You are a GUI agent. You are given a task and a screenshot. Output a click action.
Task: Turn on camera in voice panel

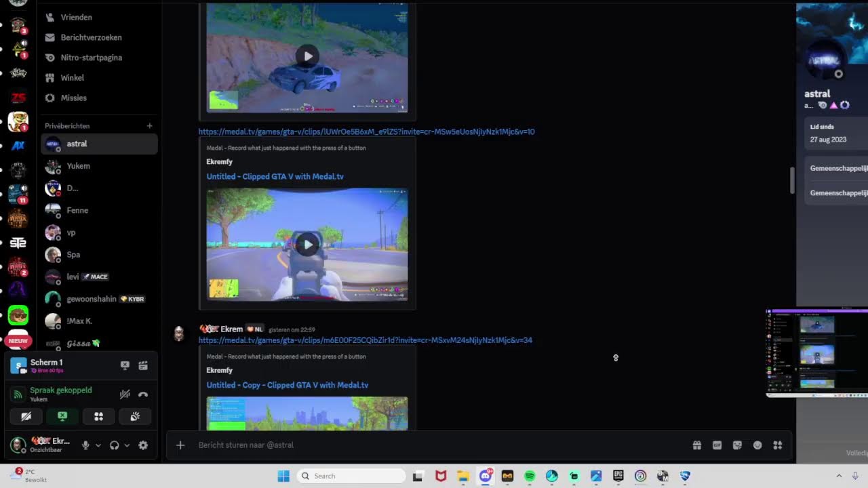tap(26, 416)
